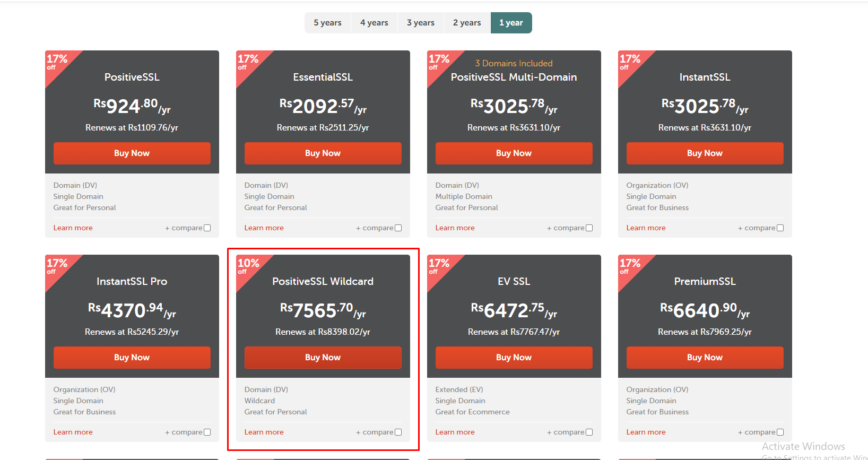This screenshot has width=868, height=460.
Task: Toggle compare for InstantSSL Pro
Action: (207, 432)
